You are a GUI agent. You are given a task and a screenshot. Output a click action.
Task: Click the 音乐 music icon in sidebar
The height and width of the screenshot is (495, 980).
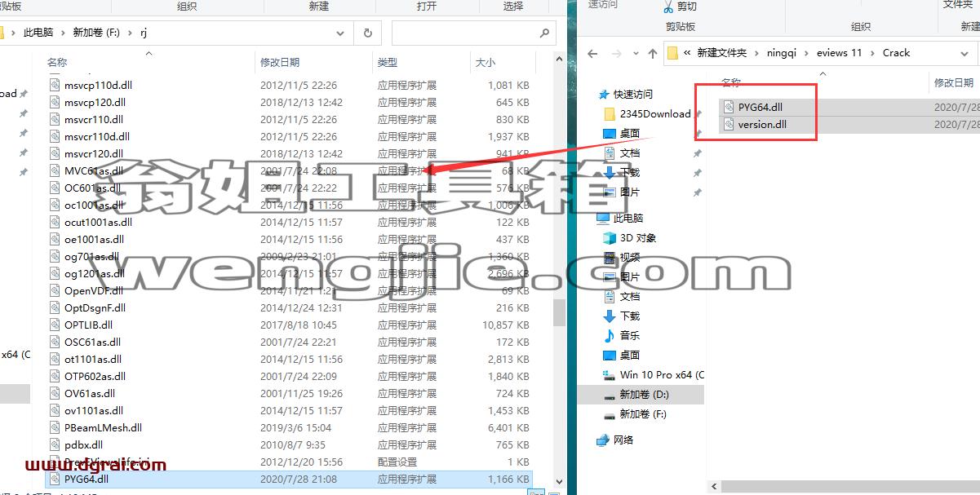(609, 335)
